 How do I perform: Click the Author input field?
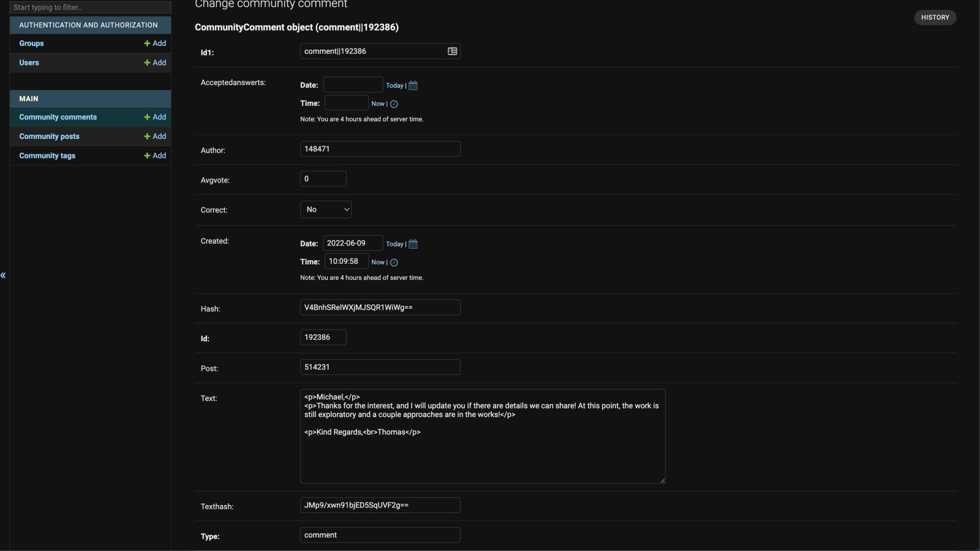pyautogui.click(x=380, y=149)
